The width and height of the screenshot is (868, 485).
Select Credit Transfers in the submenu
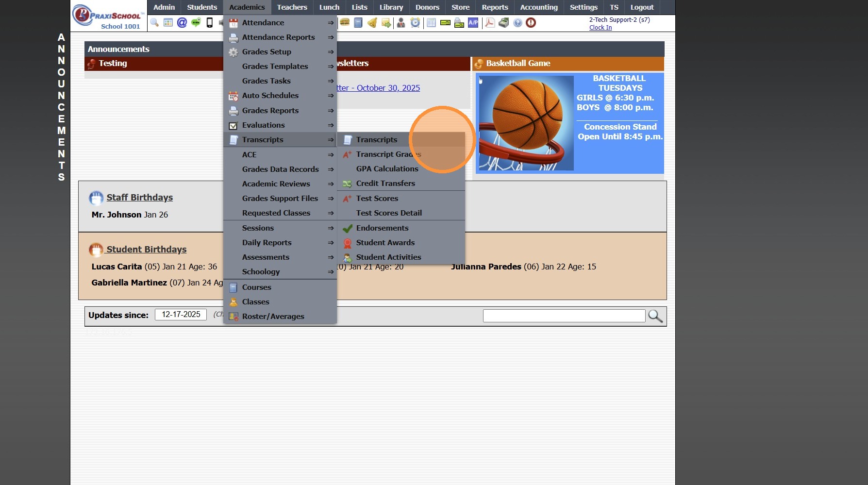pyautogui.click(x=401, y=184)
